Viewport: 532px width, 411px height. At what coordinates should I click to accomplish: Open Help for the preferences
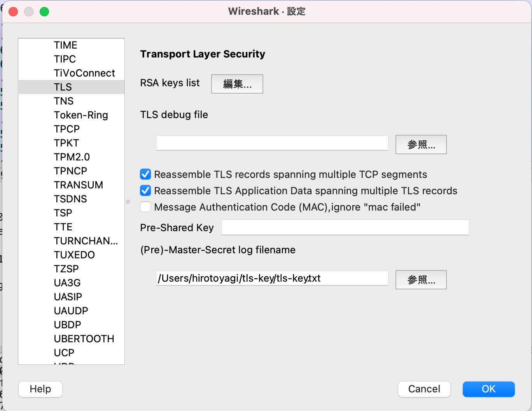click(40, 389)
